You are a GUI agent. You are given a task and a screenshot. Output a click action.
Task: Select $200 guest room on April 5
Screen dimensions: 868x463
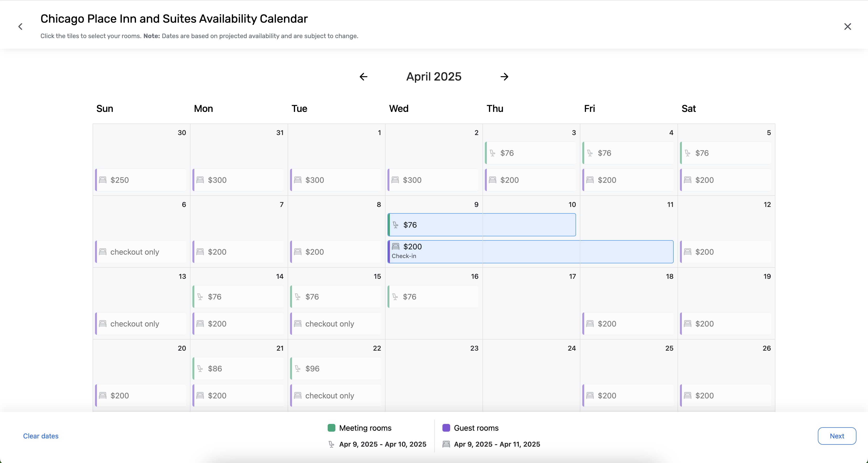click(726, 180)
